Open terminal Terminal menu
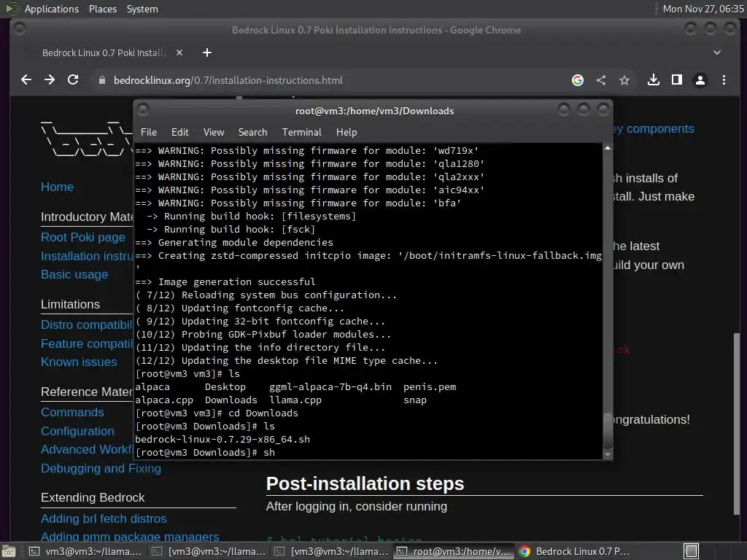This screenshot has width=747, height=560. (x=301, y=133)
